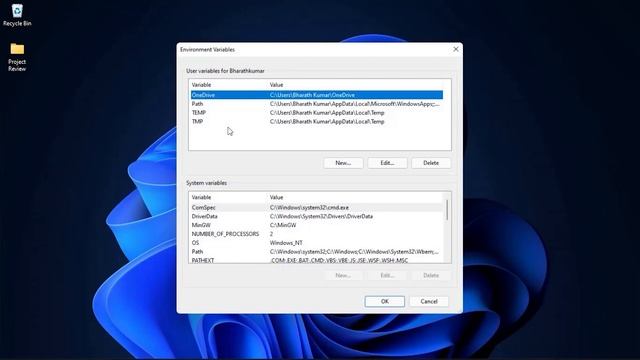640x360 pixels.
Task: Select the system Path variable row
Action: click(317, 252)
